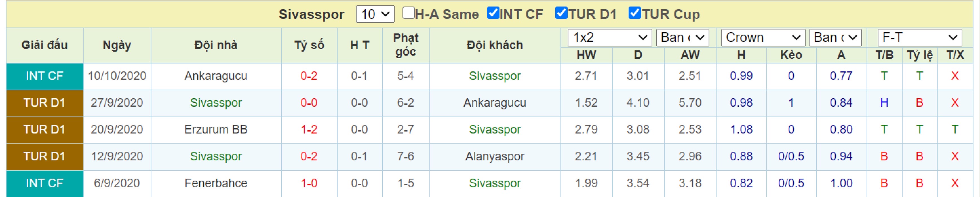The height and width of the screenshot is (197, 980).
Task: Open the Erzurum BB team link
Action: coord(216,129)
